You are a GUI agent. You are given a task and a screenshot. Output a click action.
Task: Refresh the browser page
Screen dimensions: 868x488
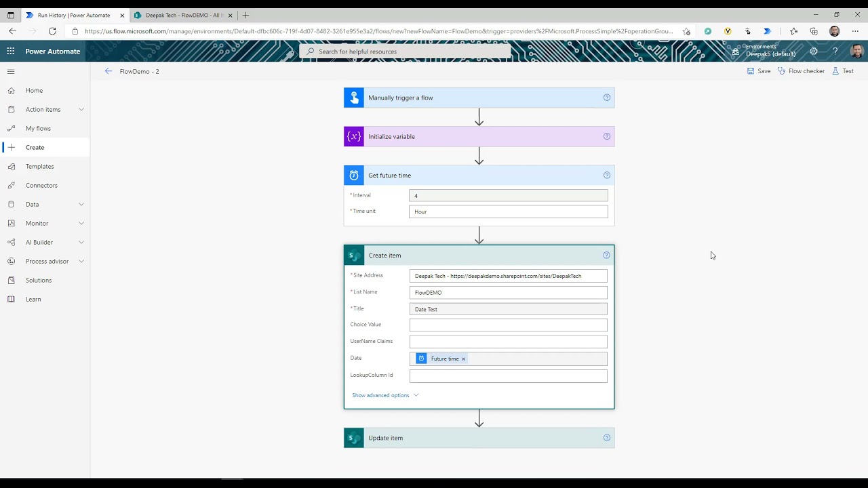pos(52,31)
